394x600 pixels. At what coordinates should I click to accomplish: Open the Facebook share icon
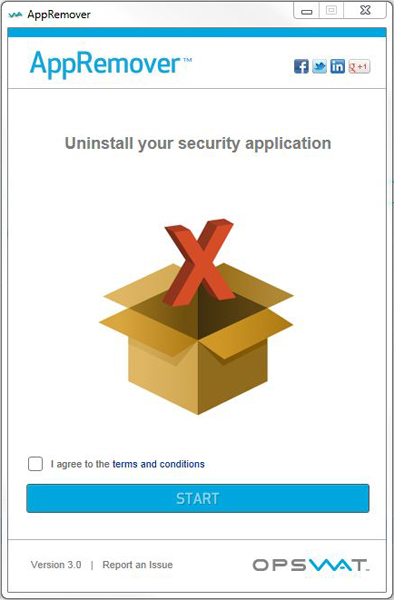coord(301,66)
